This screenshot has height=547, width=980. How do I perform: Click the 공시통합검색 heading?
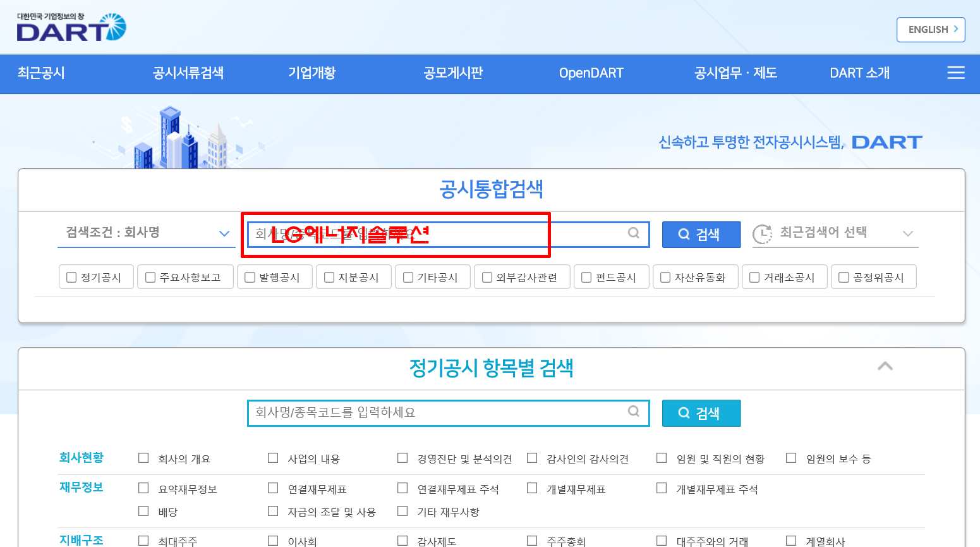pos(491,188)
